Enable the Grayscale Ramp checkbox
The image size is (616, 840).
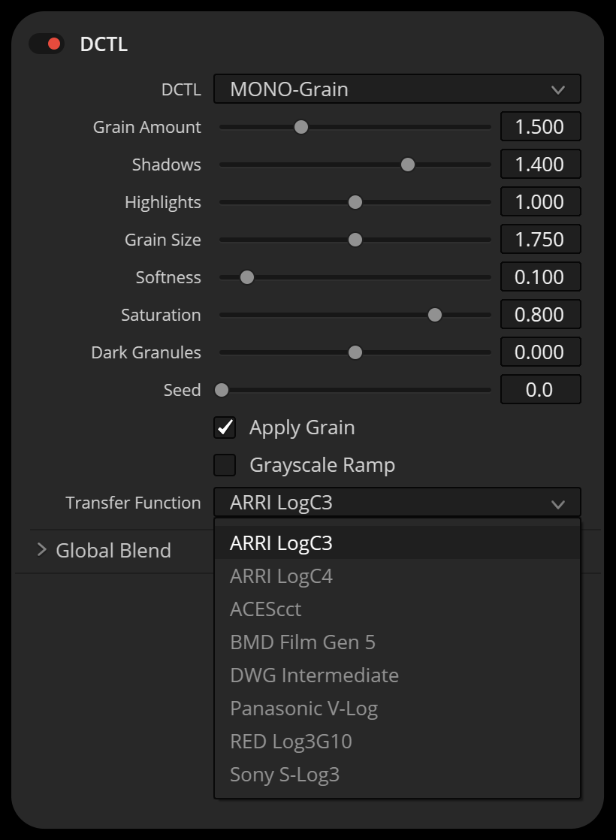click(x=225, y=465)
